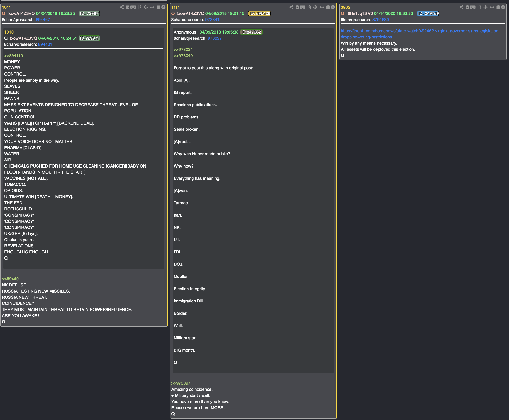Image resolution: width=509 pixels, height=420 pixels.
Task: Select post number 3962 heading
Action: point(346,7)
